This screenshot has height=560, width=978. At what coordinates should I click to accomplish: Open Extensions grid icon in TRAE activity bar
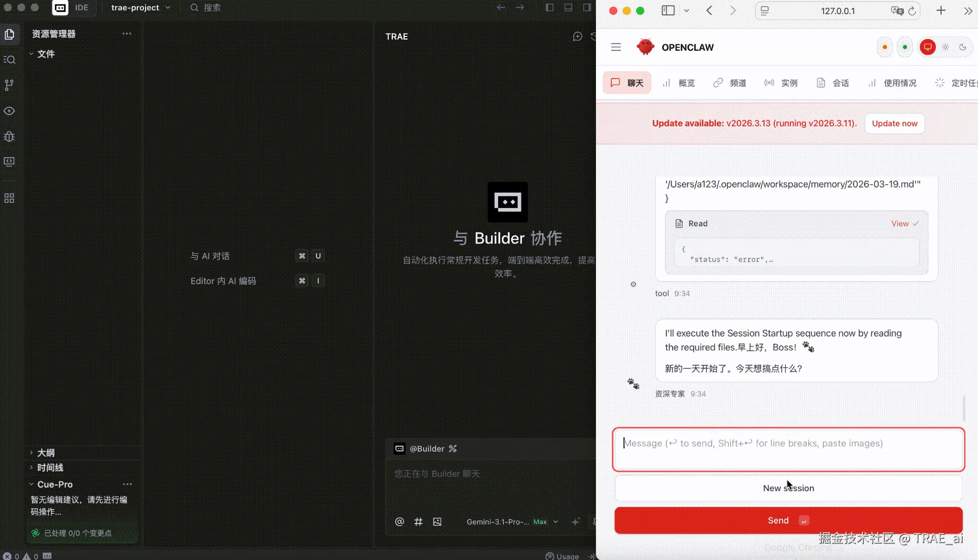(9, 198)
